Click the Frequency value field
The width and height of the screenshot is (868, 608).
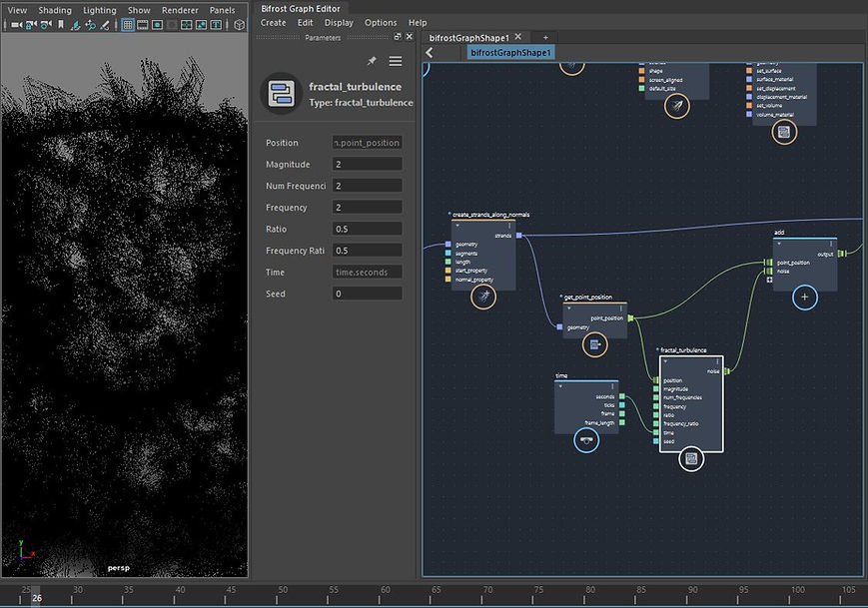pyautogui.click(x=367, y=208)
